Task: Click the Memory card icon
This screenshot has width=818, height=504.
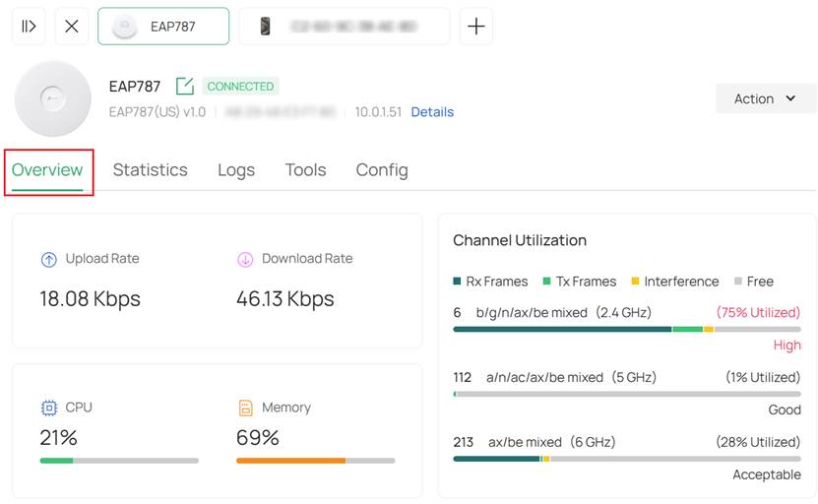Action: tap(245, 408)
